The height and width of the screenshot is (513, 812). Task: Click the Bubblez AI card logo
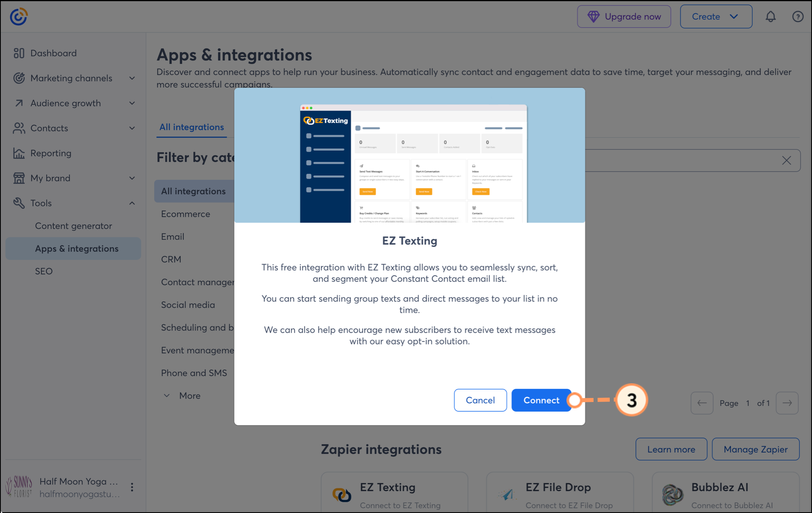click(x=673, y=494)
